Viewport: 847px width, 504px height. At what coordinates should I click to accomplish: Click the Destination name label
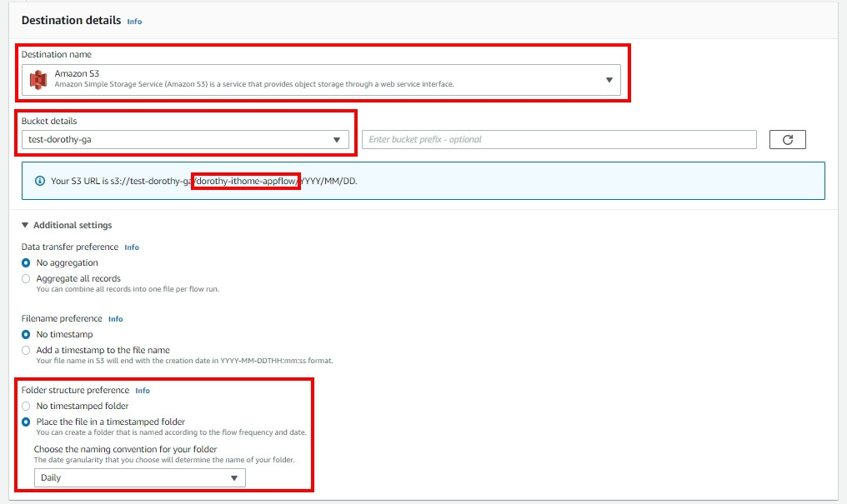pyautogui.click(x=56, y=54)
